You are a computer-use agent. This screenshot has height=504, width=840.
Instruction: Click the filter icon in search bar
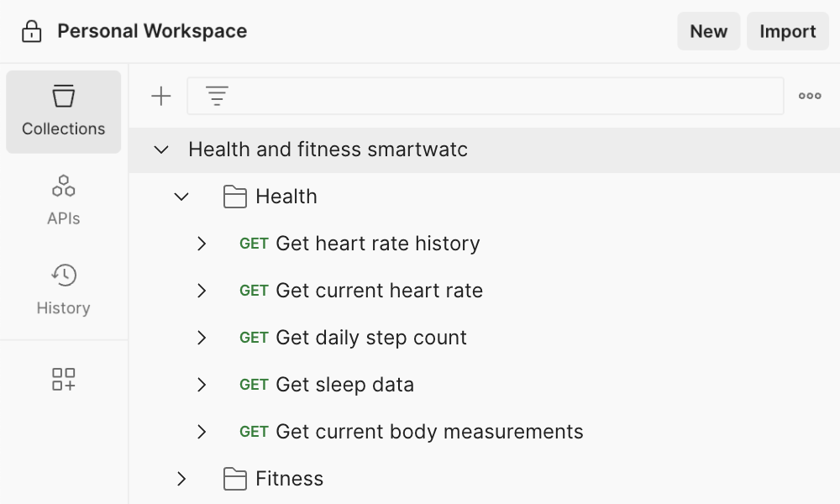coord(218,97)
